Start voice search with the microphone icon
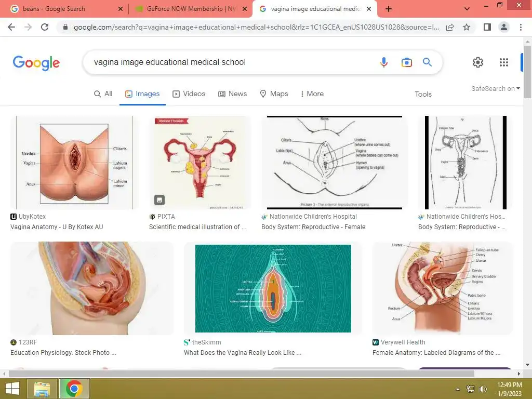 coord(384,62)
